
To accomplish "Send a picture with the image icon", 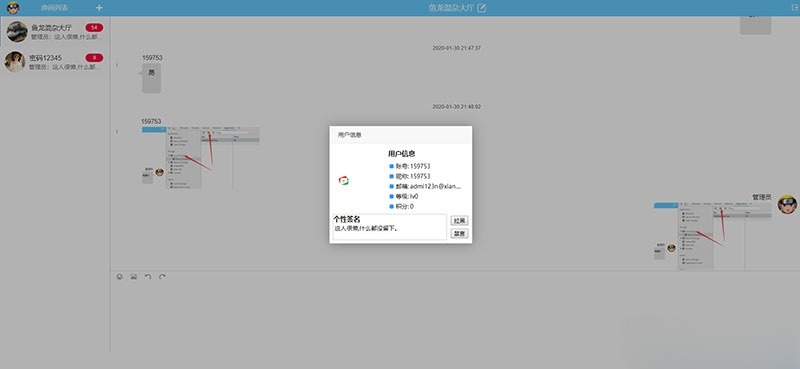I will [x=134, y=277].
